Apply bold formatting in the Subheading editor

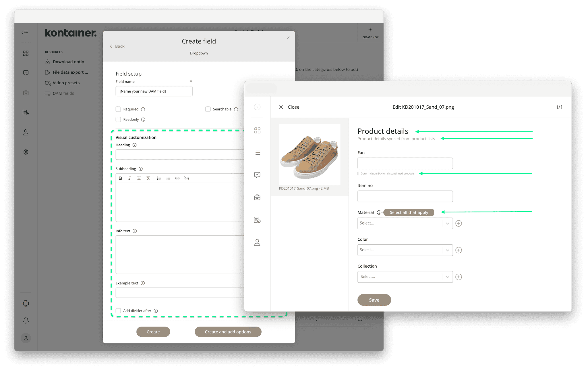[120, 178]
